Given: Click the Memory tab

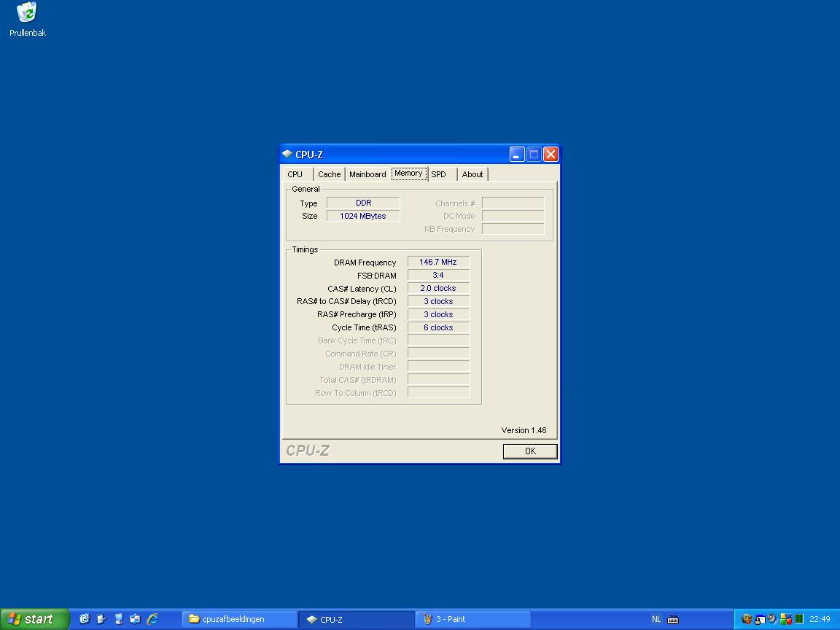Looking at the screenshot, I should (x=408, y=173).
